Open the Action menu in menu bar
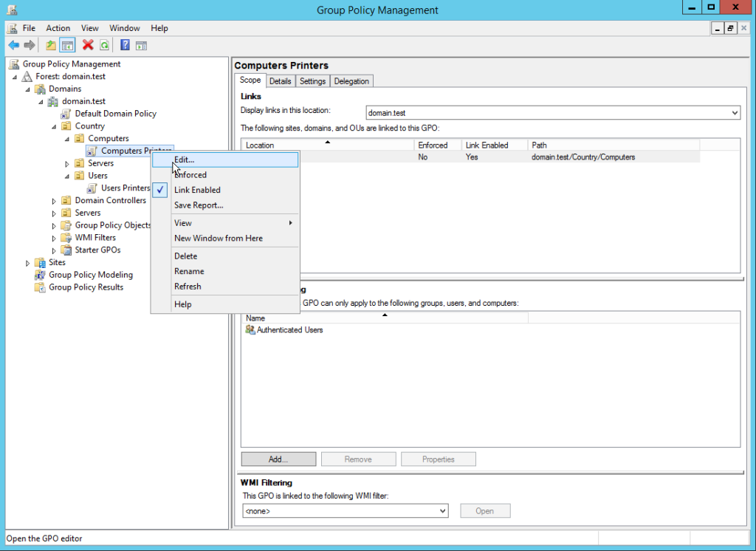 [58, 28]
